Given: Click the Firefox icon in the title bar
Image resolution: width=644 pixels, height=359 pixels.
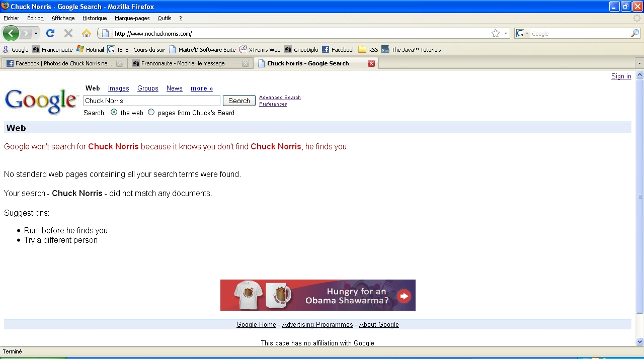Looking at the screenshot, I should pyautogui.click(x=5, y=6).
